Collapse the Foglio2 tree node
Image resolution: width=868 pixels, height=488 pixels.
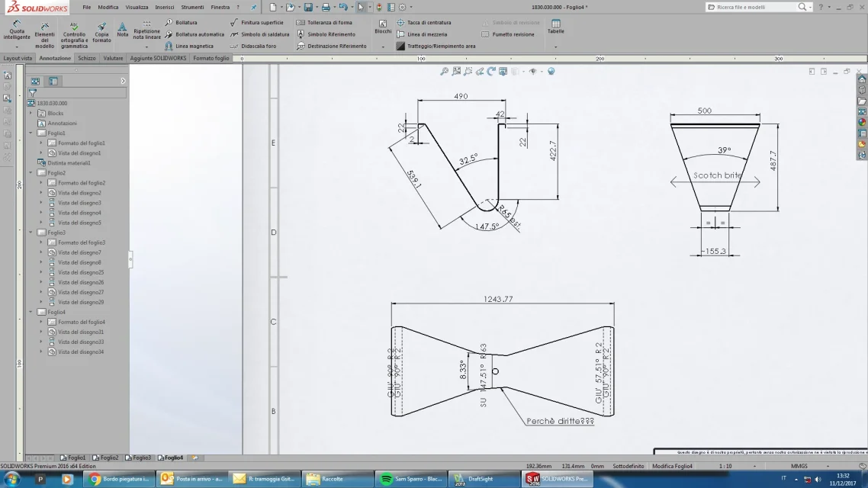click(x=31, y=172)
